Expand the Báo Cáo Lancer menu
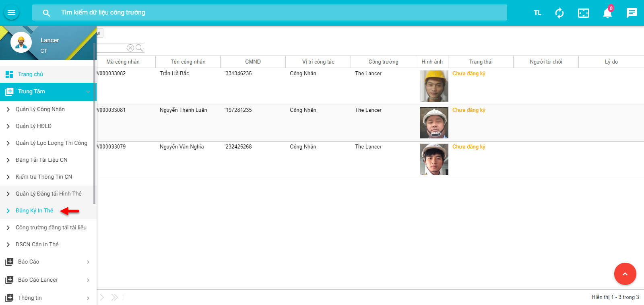 pos(88,280)
